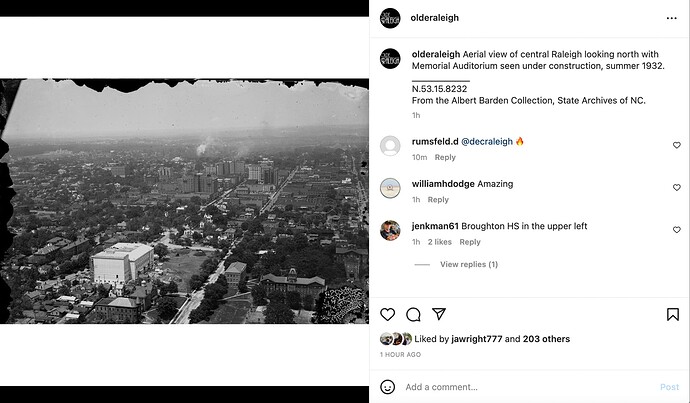Reply to rumsfeld.d's comment
Screen dimensions: 690x403
pos(445,157)
